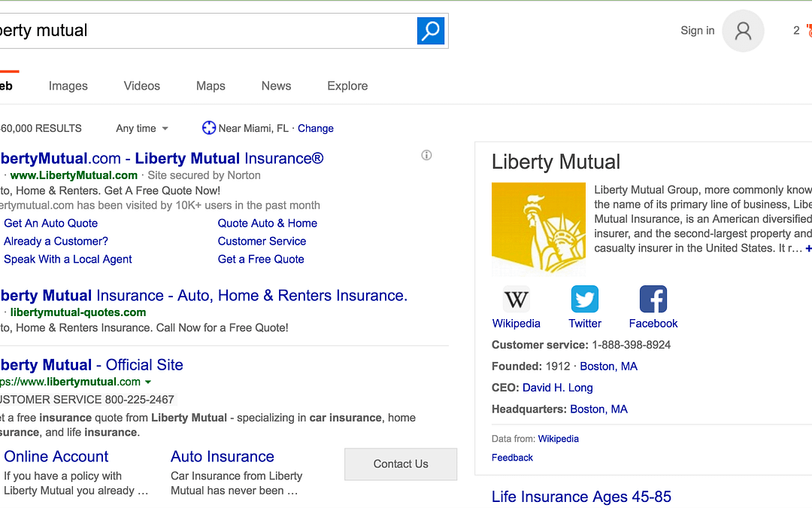This screenshot has width=812, height=508.
Task: Open Life Insurance Ages 45-85 link
Action: pyautogui.click(x=581, y=497)
